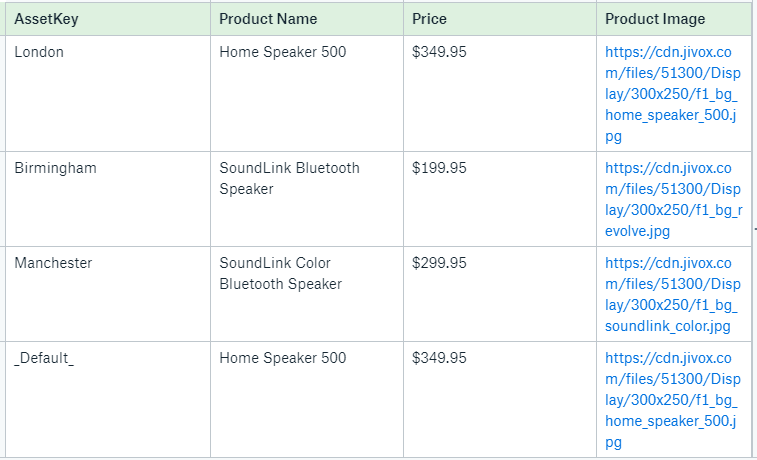757x460 pixels.
Task: Open the London row product image link
Action: click(x=672, y=94)
